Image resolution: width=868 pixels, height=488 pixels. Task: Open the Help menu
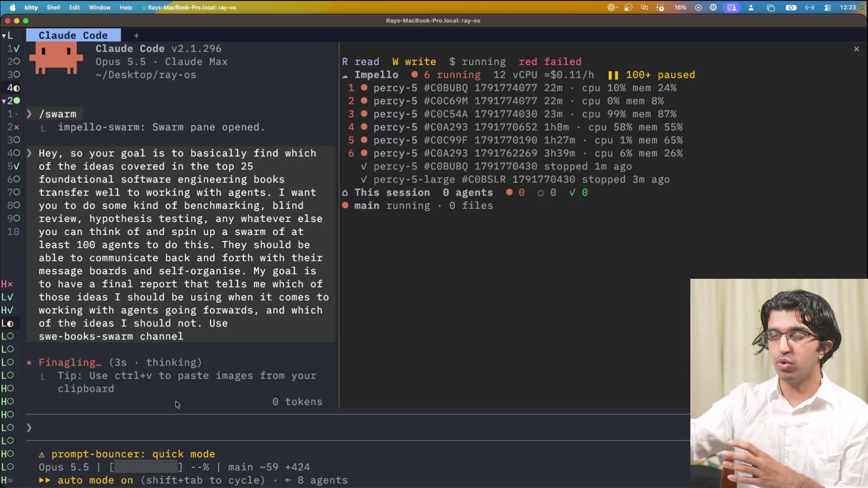[126, 8]
